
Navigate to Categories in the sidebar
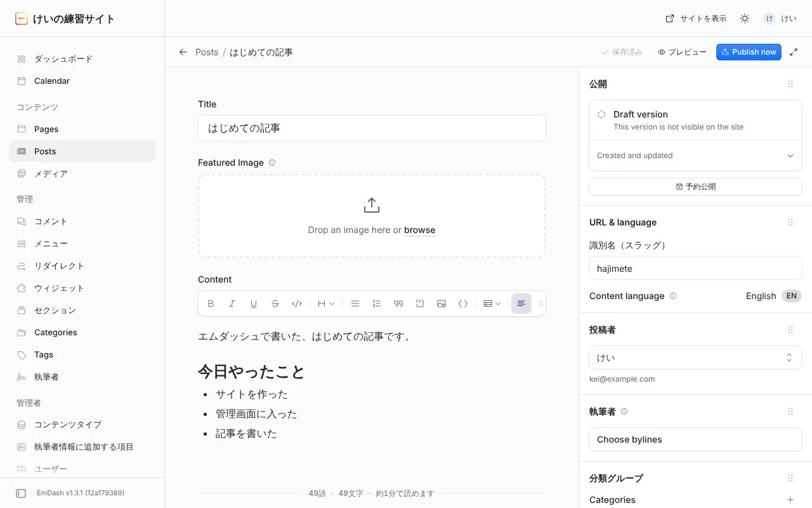tap(82, 333)
